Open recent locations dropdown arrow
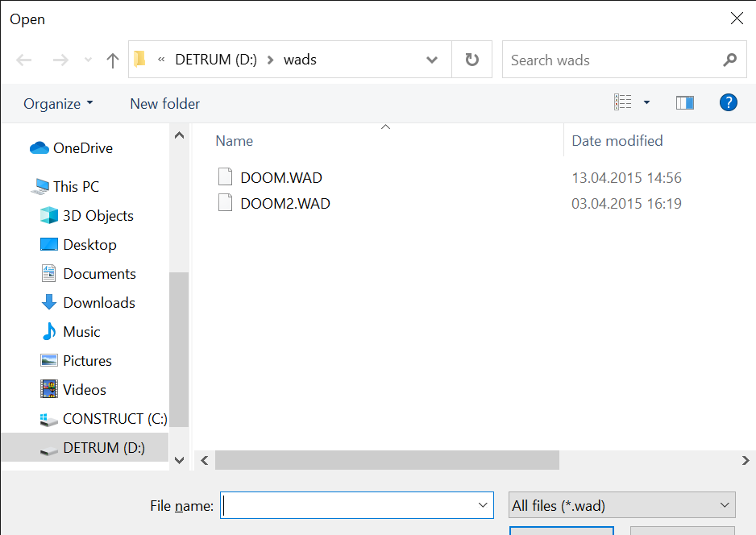Viewport: 756px width, 535px height. click(x=88, y=60)
